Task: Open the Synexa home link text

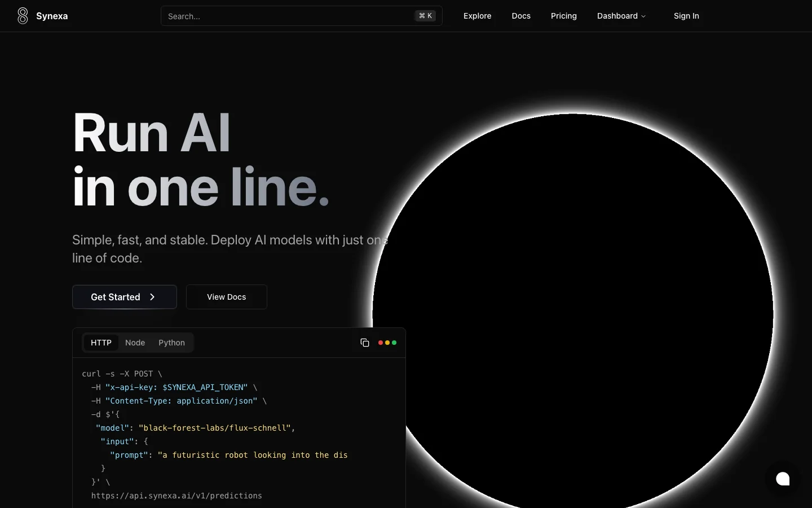Action: [x=52, y=16]
